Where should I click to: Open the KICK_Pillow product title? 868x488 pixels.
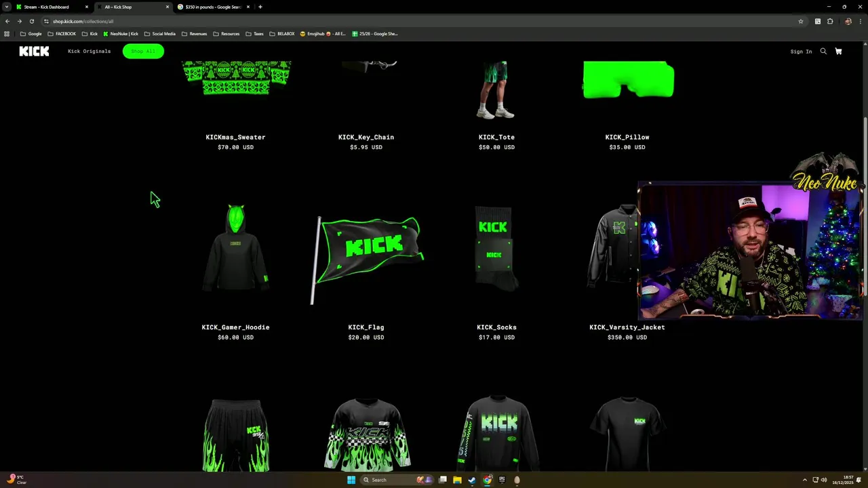pyautogui.click(x=627, y=137)
